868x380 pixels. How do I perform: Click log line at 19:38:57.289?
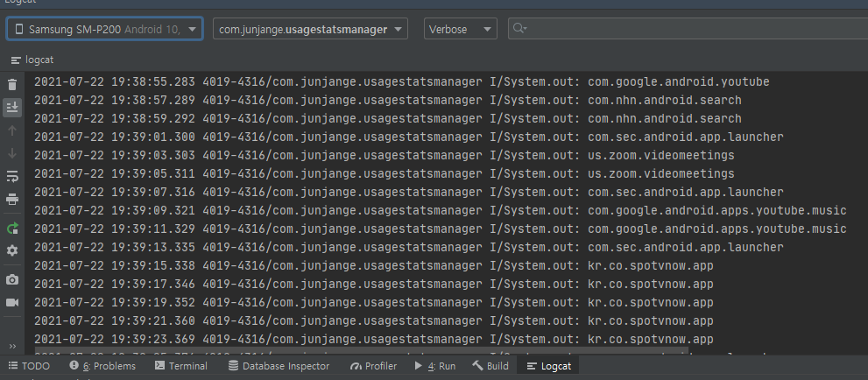[x=387, y=100]
